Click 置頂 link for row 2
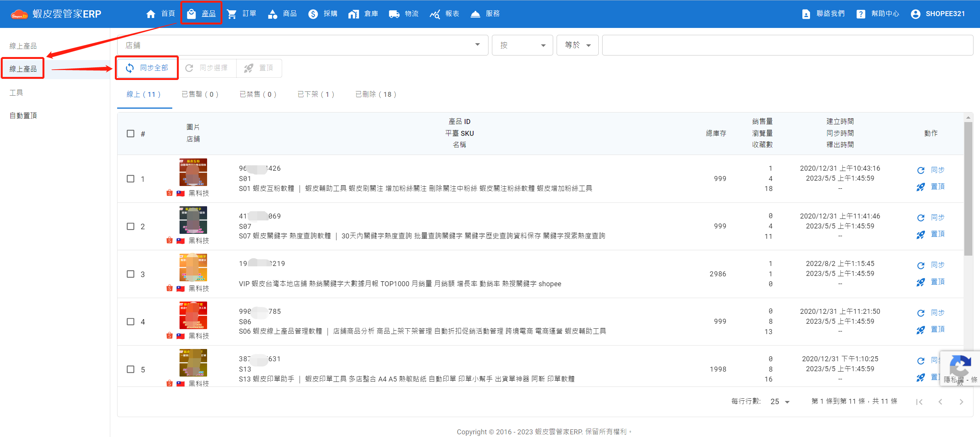The height and width of the screenshot is (437, 980). click(938, 234)
